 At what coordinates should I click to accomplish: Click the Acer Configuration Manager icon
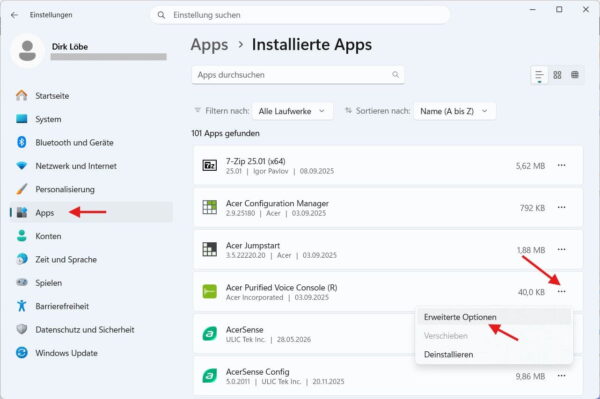tap(209, 207)
